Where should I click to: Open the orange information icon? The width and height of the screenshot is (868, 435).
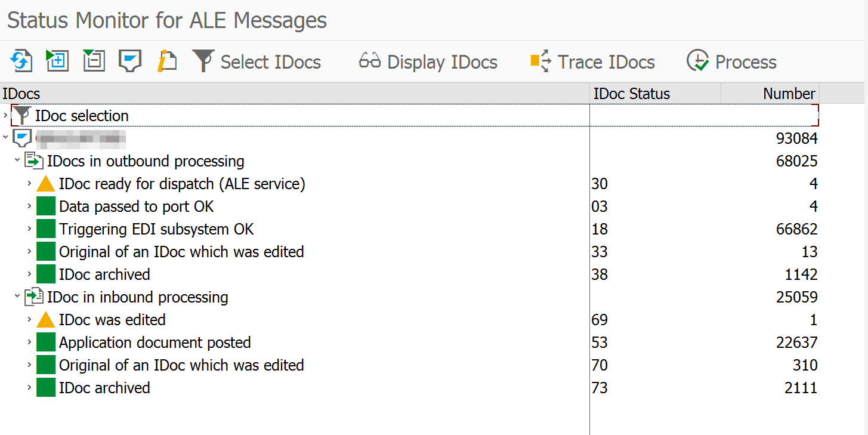[x=166, y=61]
